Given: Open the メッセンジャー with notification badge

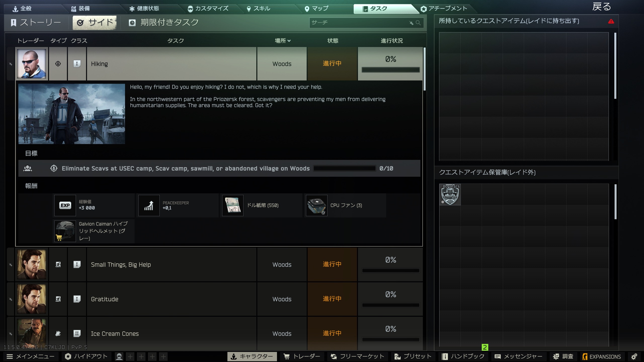Looking at the screenshot, I should click(x=518, y=356).
